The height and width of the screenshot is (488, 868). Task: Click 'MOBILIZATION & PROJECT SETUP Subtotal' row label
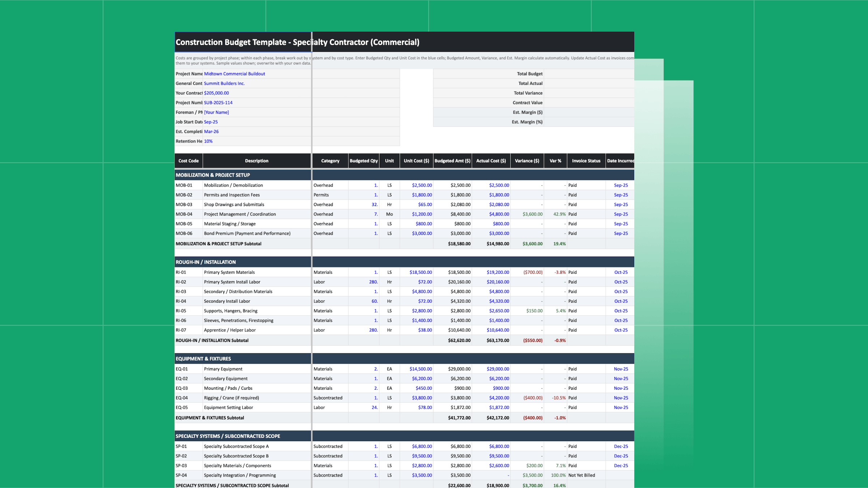(218, 244)
